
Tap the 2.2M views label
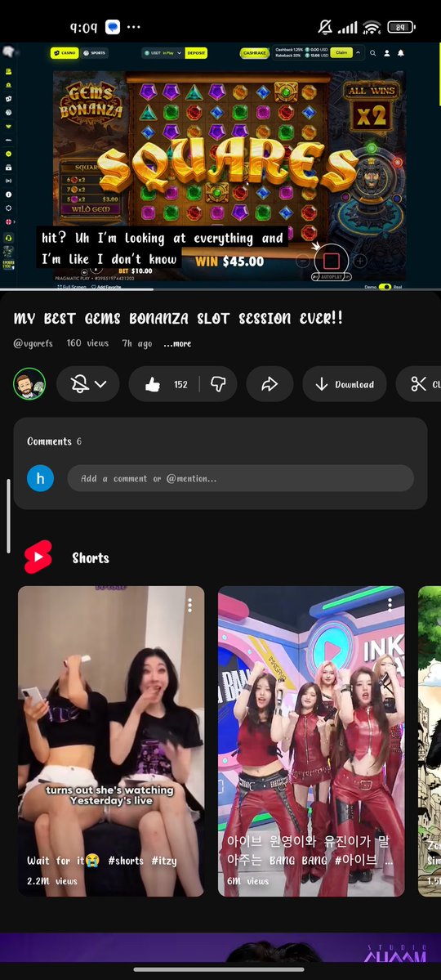51,881
